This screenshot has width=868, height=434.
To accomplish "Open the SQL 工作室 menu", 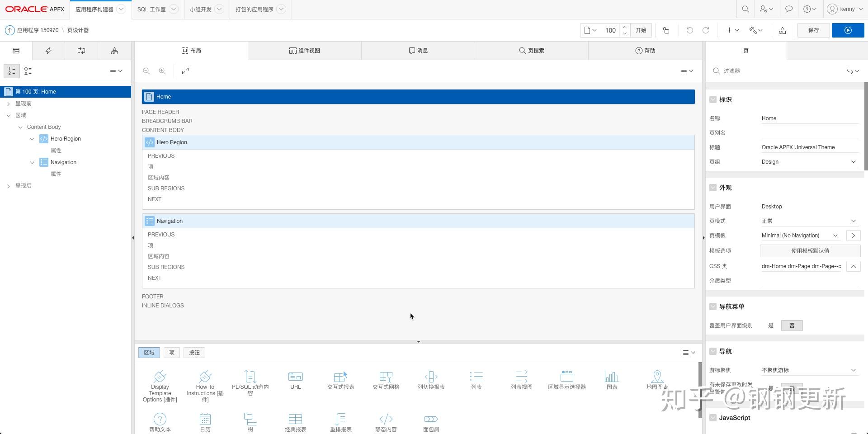I will point(158,9).
